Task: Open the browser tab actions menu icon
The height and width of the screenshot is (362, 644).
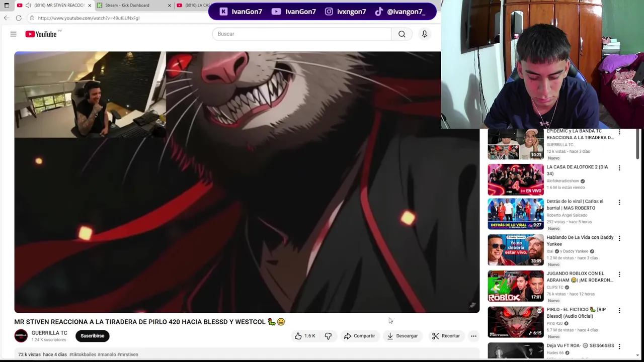Action: point(7,6)
